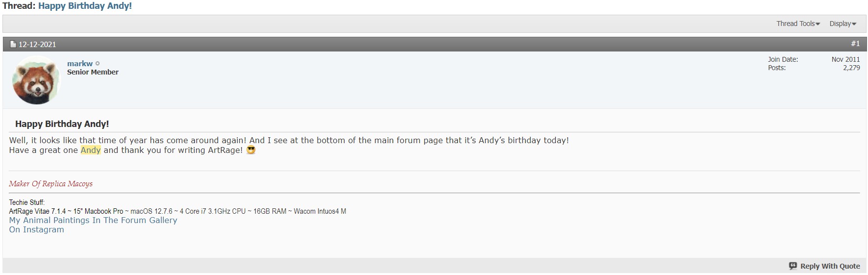Click the markw username link
This screenshot has width=868, height=275.
(x=80, y=64)
